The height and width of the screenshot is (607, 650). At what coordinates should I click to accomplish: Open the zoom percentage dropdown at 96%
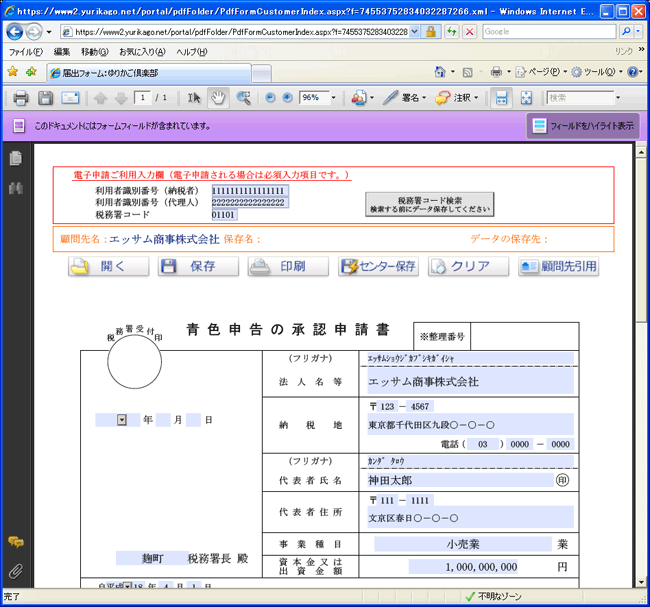(x=333, y=98)
